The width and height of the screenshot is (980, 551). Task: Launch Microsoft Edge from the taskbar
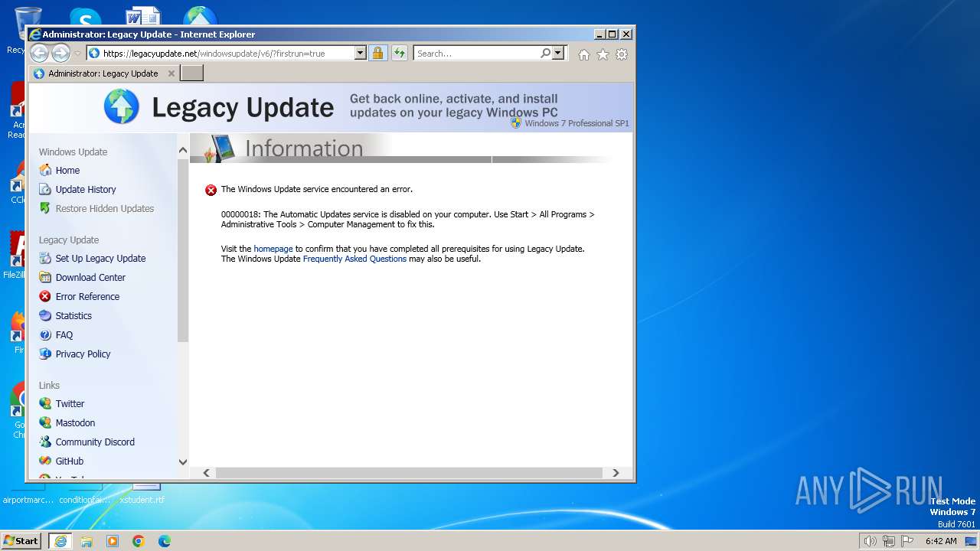pyautogui.click(x=165, y=541)
